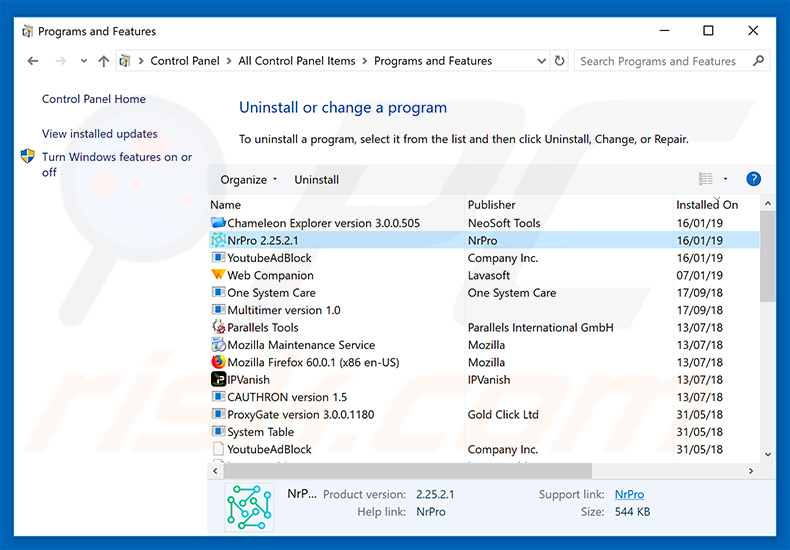Click Programs and Features breadcrumb
Image resolution: width=790 pixels, height=550 pixels.
433,61
